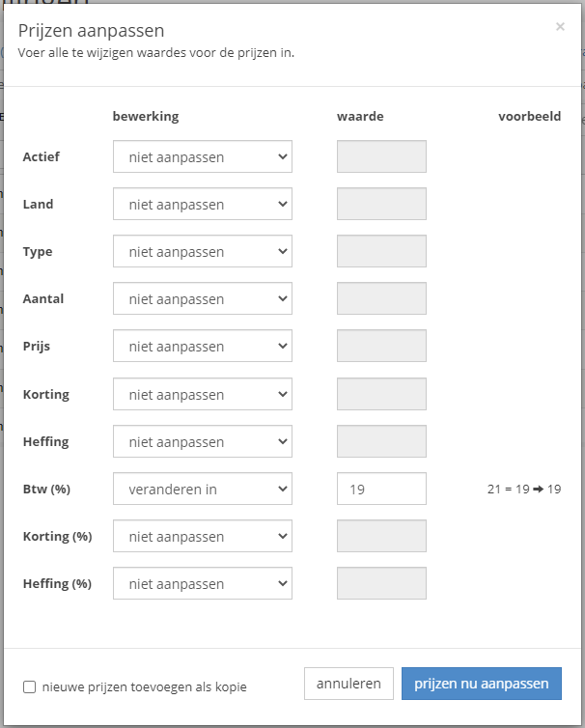Expand the Aantal bewerking dropdown
Viewport: 585px width, 728px height.
(x=203, y=298)
